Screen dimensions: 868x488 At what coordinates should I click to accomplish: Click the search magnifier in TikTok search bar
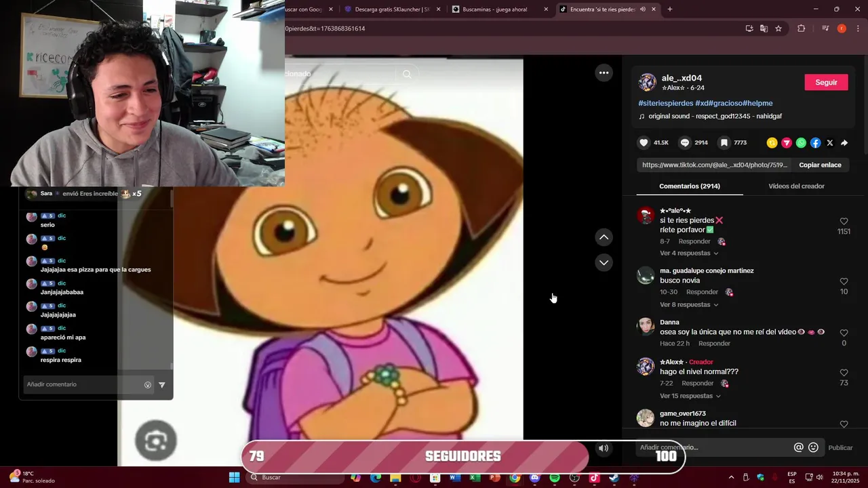coord(407,75)
